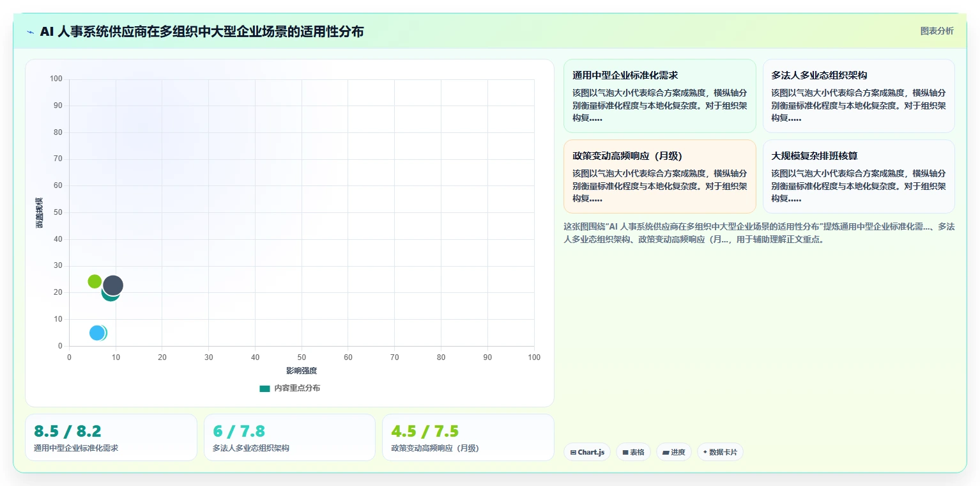Select the Chart.js tag
Image resolution: width=980 pixels, height=486 pixels.
(x=587, y=452)
